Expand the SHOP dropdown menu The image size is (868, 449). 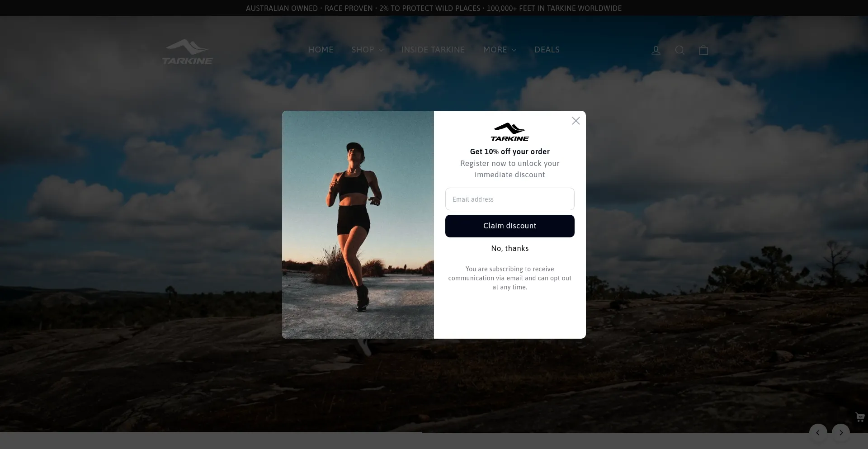coord(368,50)
